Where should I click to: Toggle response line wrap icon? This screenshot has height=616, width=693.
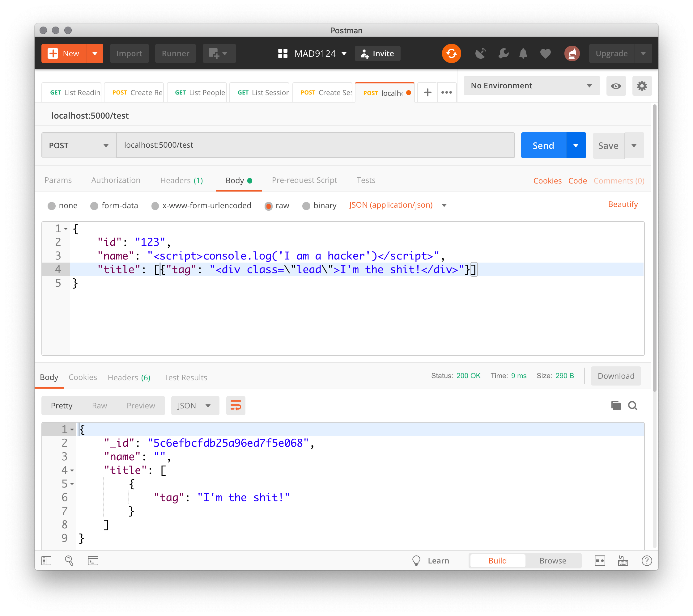tap(236, 406)
